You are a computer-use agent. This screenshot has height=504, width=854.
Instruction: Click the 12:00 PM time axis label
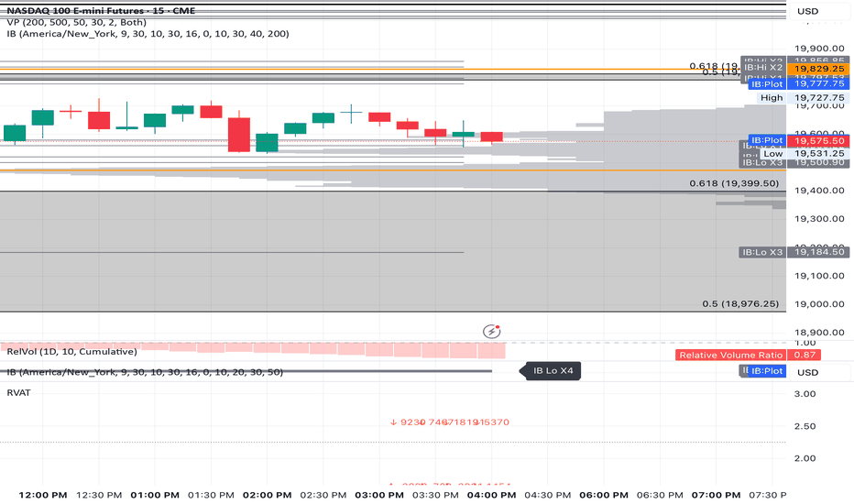[42, 495]
